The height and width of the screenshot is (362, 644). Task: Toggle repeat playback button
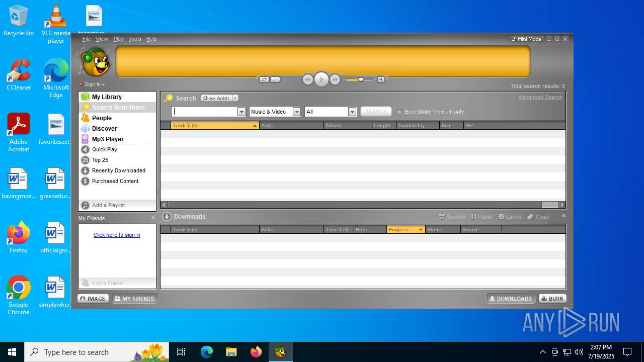click(275, 79)
